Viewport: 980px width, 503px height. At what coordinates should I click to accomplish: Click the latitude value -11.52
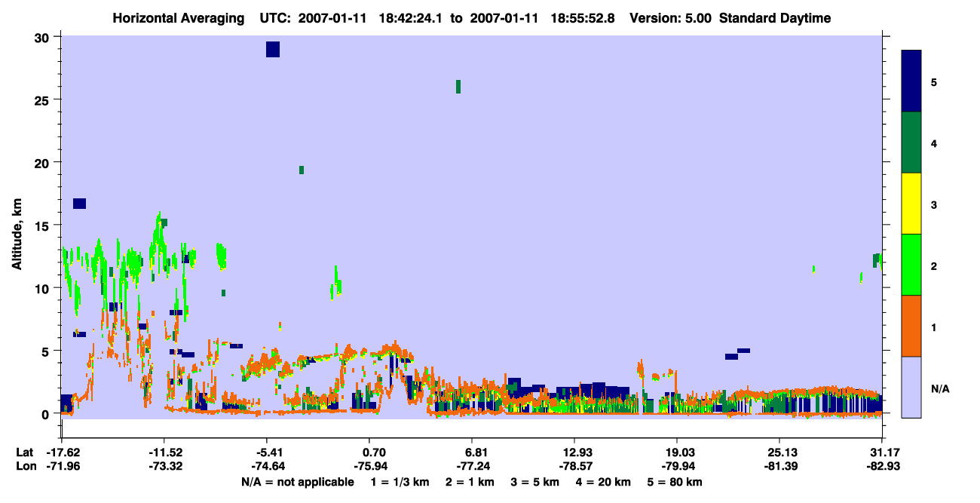tap(166, 452)
